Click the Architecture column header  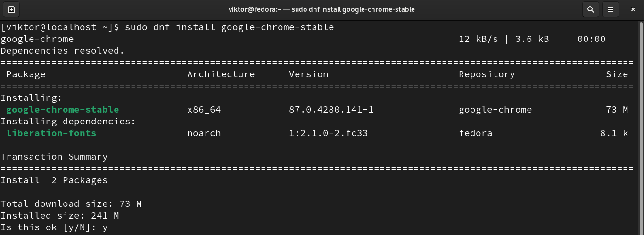221,74
